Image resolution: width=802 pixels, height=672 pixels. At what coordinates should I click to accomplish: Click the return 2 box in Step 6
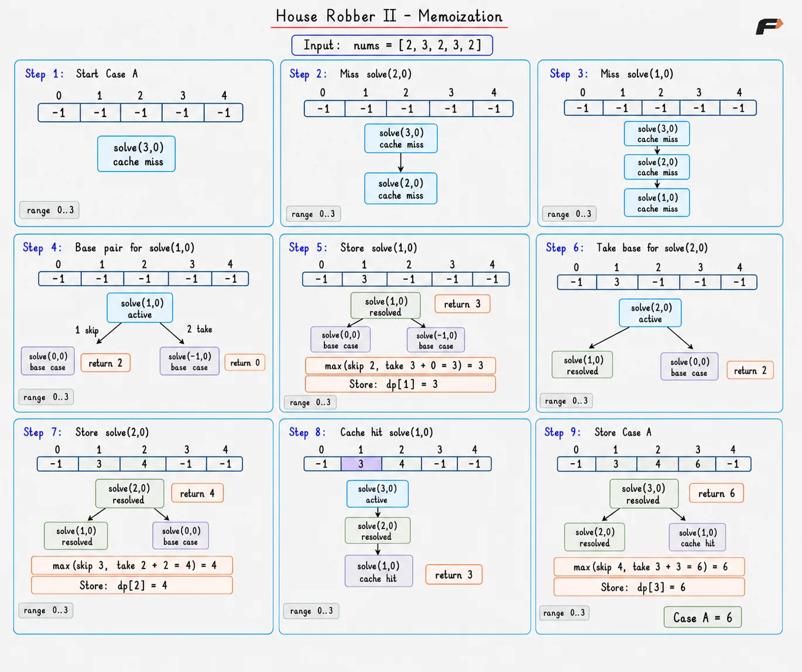[x=750, y=371]
